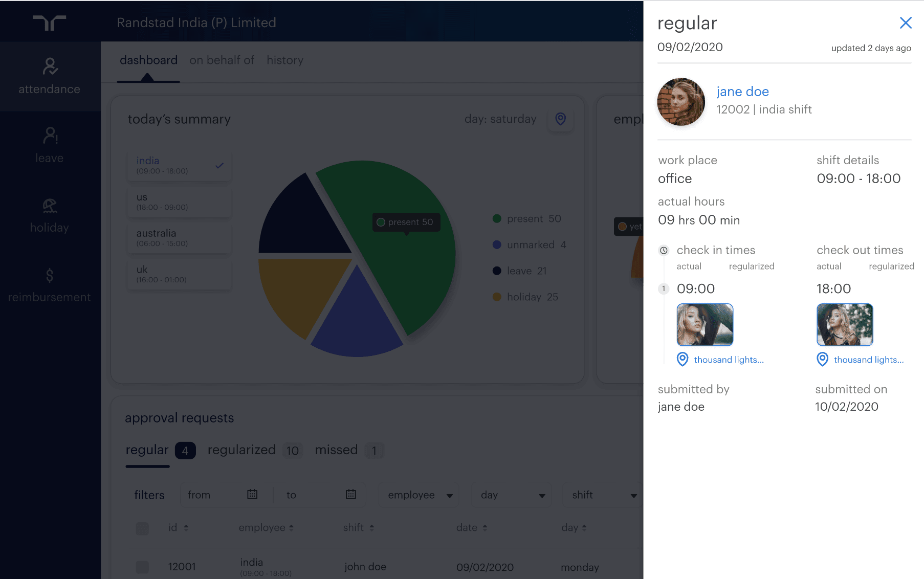Select the india shift card
Image resolution: width=924 pixels, height=579 pixels.
[179, 165]
